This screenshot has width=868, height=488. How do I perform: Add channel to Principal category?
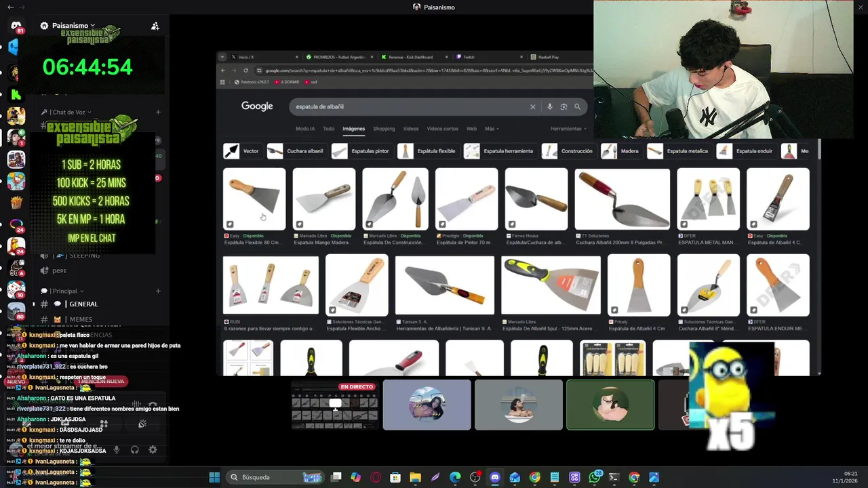click(158, 291)
